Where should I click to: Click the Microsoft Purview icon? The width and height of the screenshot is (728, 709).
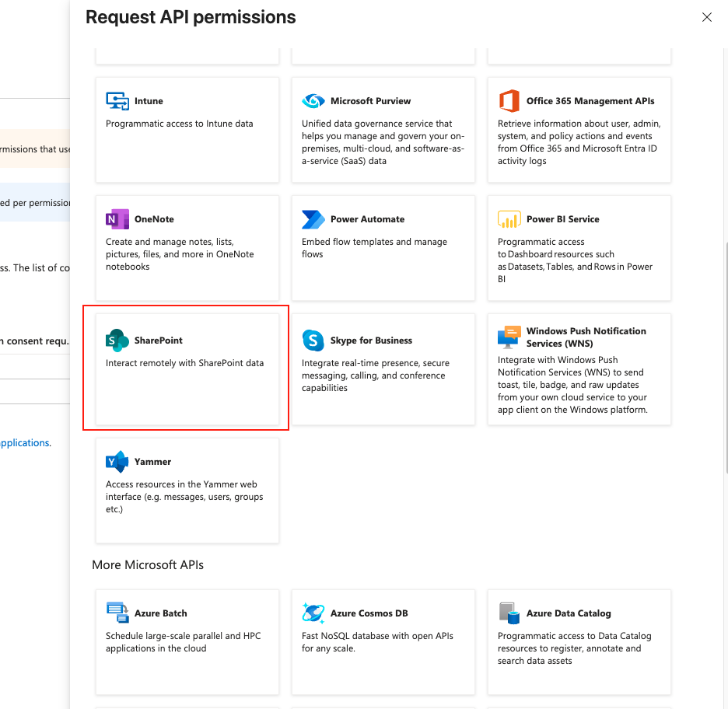click(x=313, y=100)
